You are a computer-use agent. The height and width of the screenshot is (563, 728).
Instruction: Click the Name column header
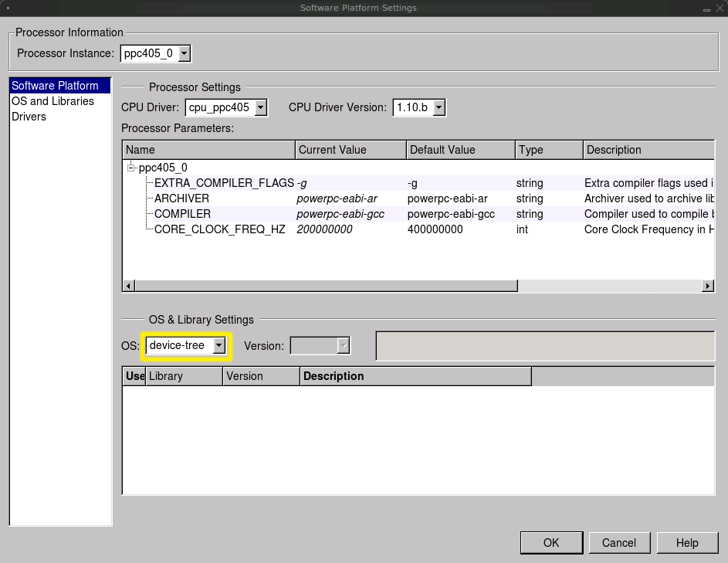click(x=209, y=150)
